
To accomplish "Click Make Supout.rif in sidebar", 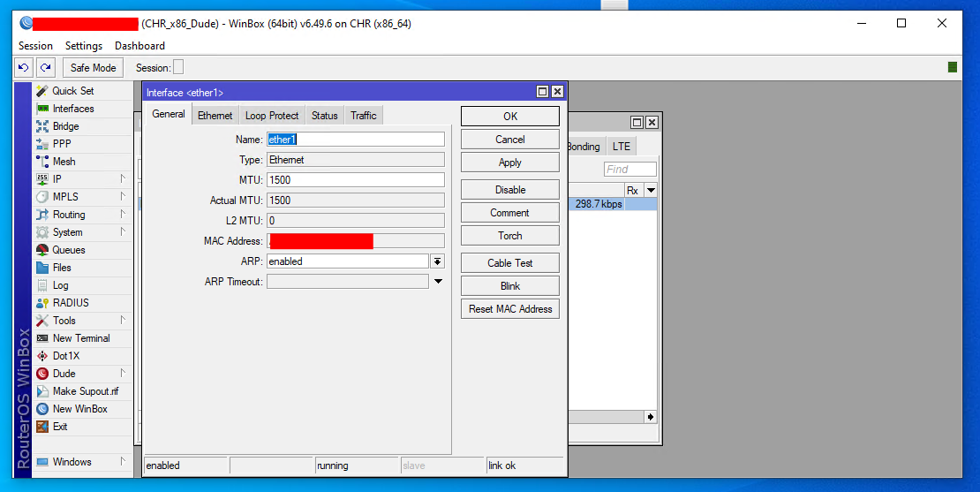I will (x=82, y=390).
